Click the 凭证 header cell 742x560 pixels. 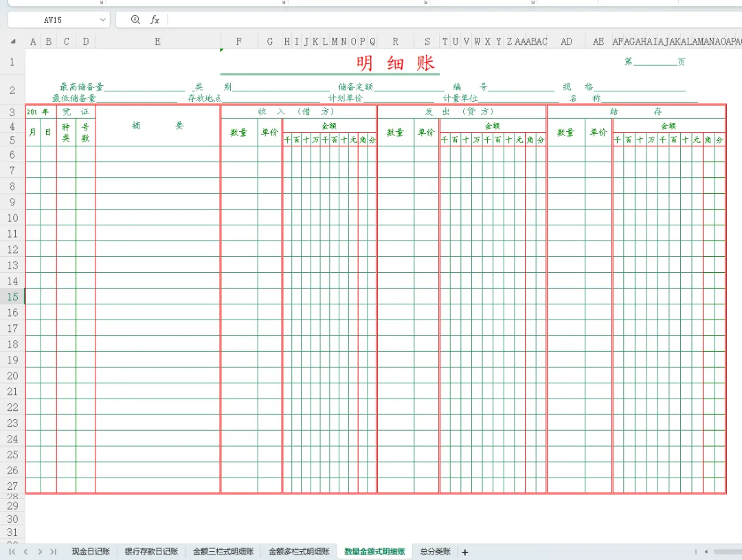pos(76,112)
